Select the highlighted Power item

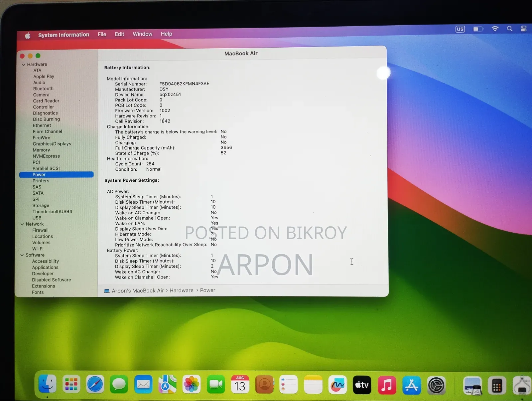pyautogui.click(x=57, y=175)
